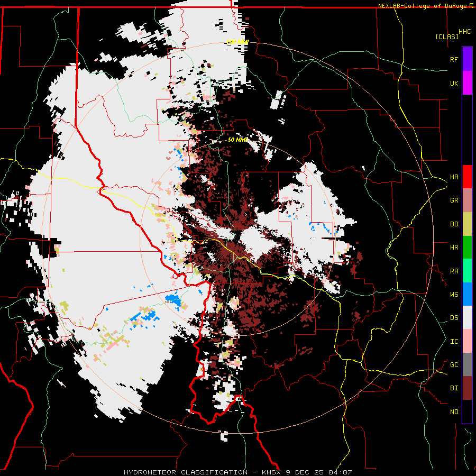
Task: Click the GC gray legend swatch
Action: point(467,364)
